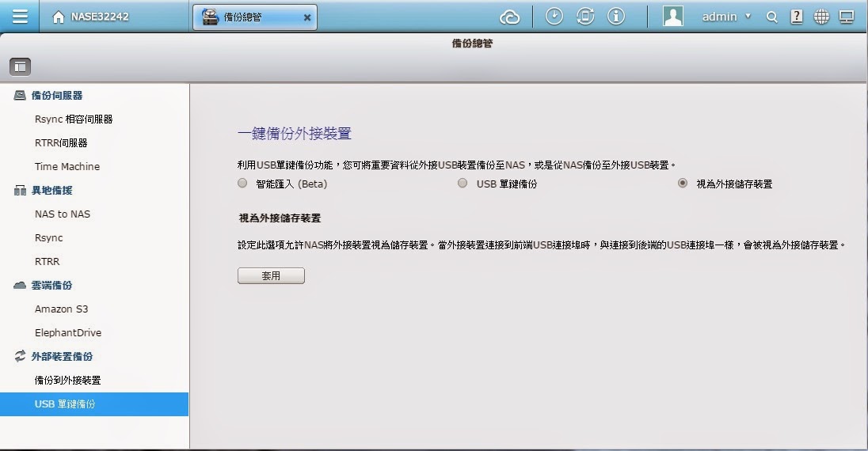
Task: Click the 異地備援 replication icon
Action: pyautogui.click(x=20, y=191)
